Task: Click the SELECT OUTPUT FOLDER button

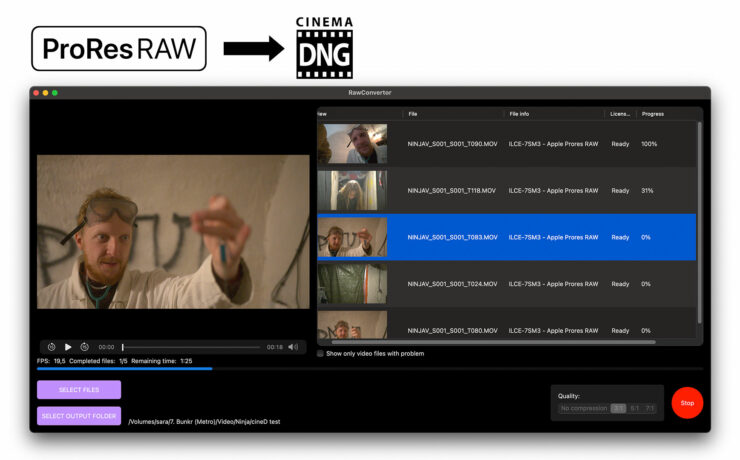Action: pyautogui.click(x=79, y=416)
